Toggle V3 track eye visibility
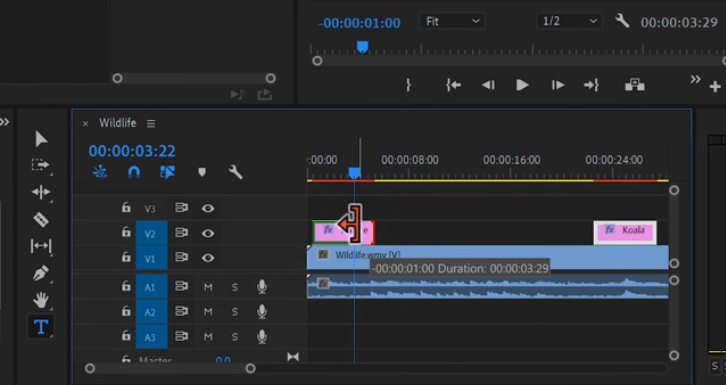 click(x=208, y=208)
